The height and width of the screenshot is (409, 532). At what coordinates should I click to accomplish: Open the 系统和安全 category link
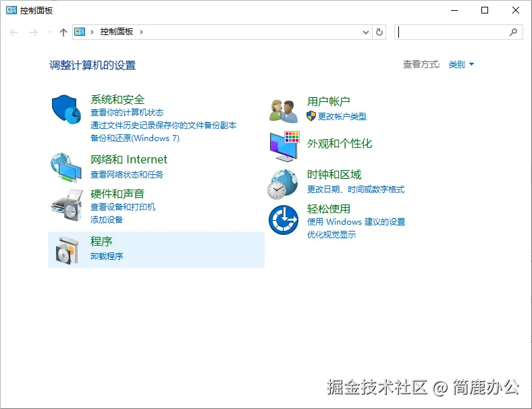tap(117, 99)
